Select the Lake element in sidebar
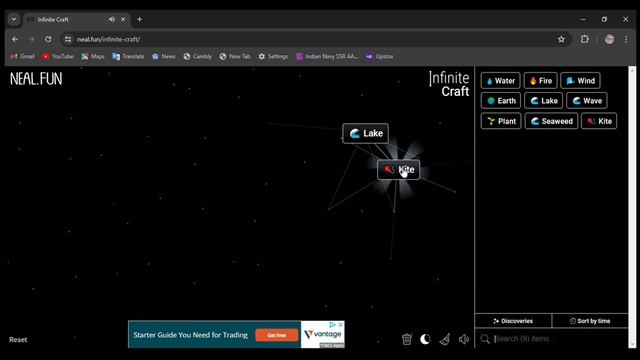The width and height of the screenshot is (640, 360). pyautogui.click(x=544, y=101)
